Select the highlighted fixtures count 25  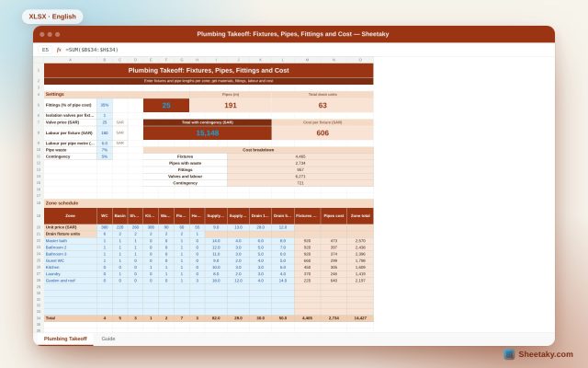166,105
